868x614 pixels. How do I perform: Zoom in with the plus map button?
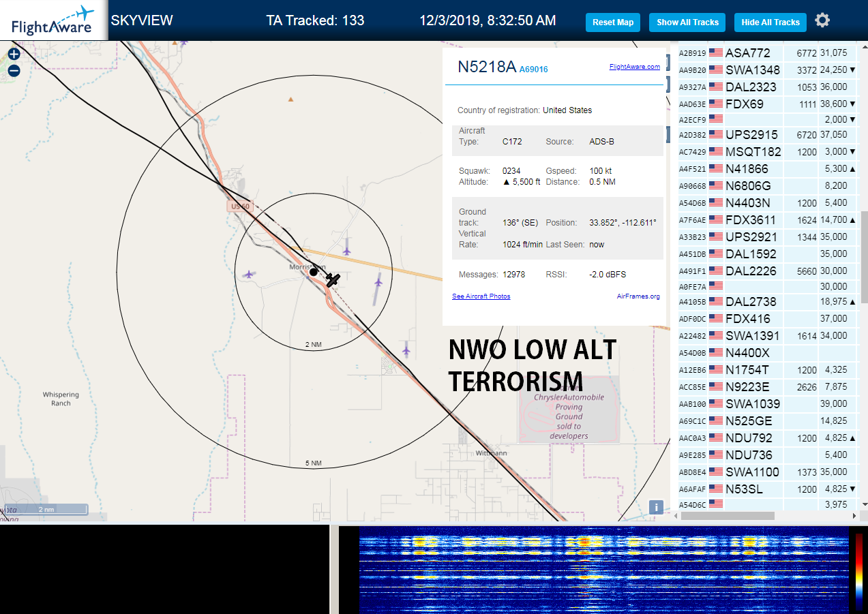pos(14,54)
